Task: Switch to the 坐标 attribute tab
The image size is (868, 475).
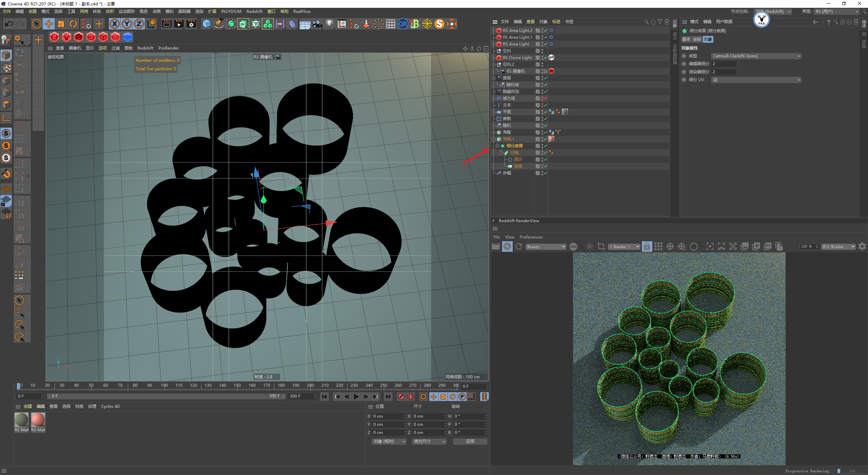Action: pyautogui.click(x=697, y=39)
